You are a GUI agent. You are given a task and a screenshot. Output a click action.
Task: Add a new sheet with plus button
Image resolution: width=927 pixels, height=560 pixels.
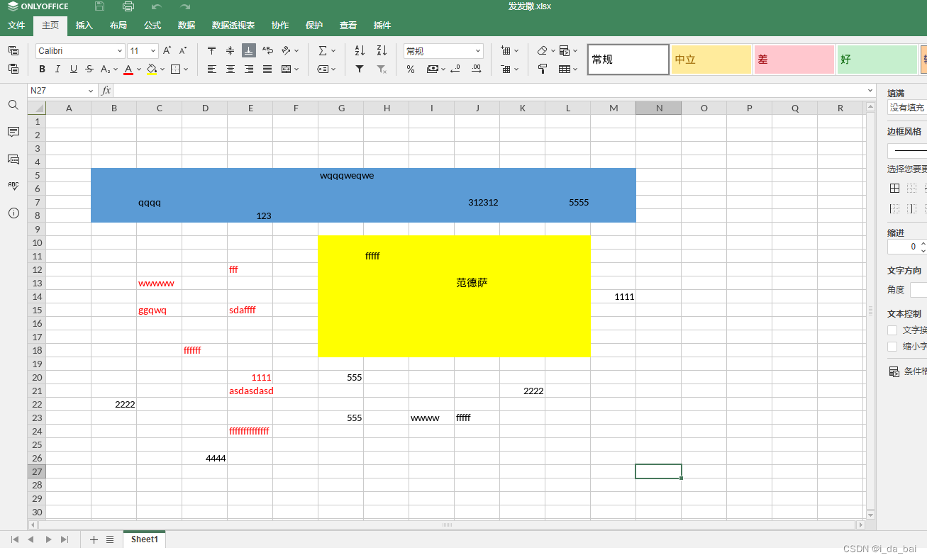point(94,539)
